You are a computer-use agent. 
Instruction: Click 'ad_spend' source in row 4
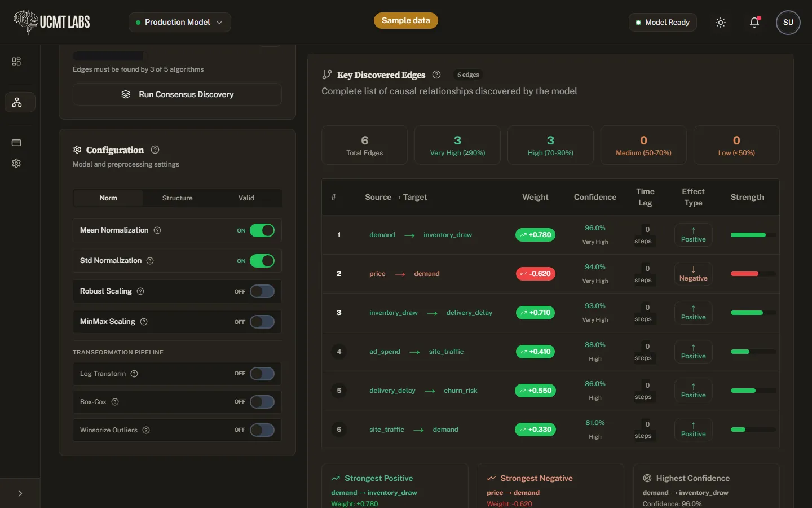385,352
